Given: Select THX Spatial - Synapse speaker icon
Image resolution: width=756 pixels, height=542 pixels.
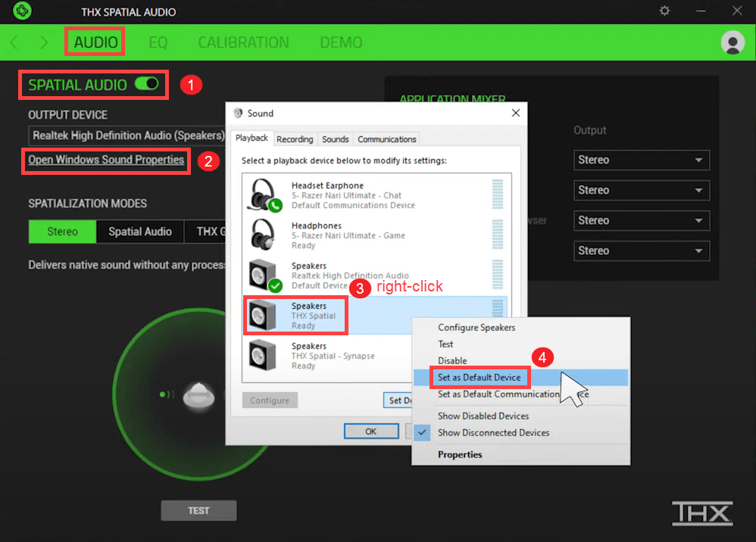Looking at the screenshot, I should pos(263,356).
